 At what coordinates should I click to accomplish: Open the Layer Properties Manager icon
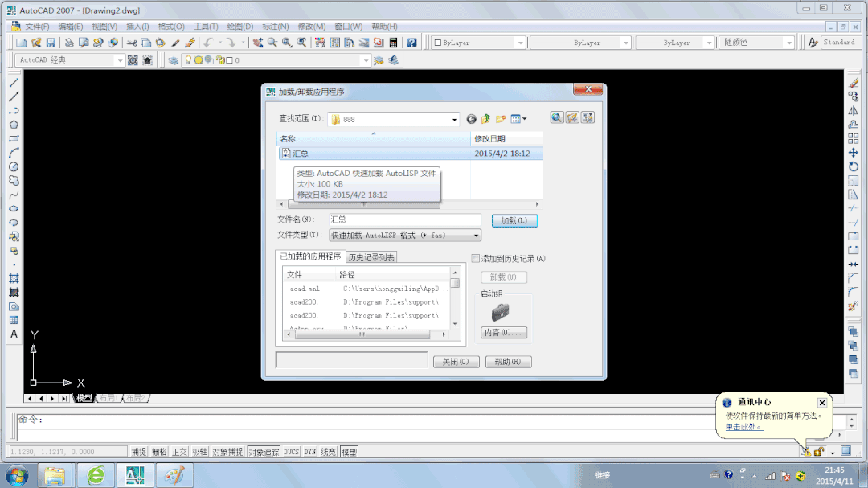tap(174, 60)
